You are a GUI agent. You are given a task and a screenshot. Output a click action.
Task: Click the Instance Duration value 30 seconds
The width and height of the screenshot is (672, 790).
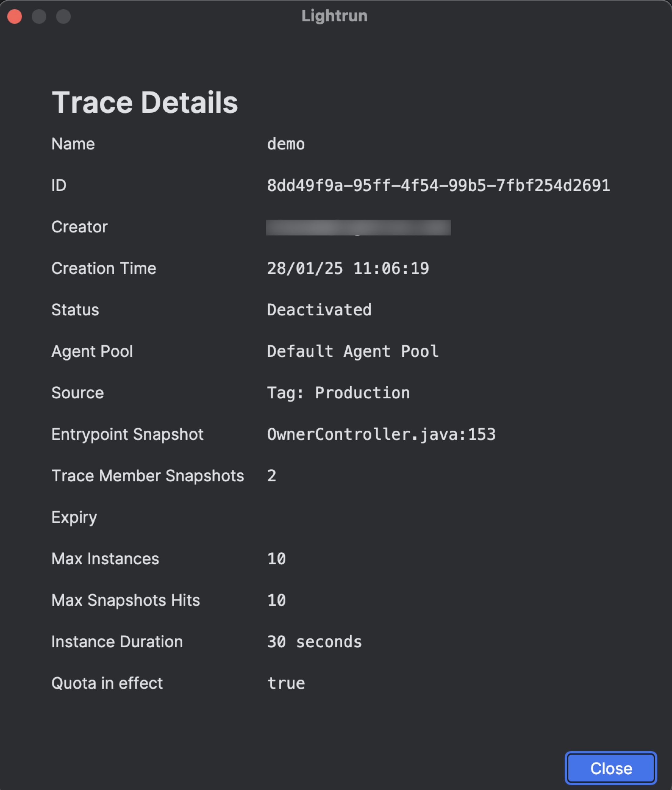point(314,642)
